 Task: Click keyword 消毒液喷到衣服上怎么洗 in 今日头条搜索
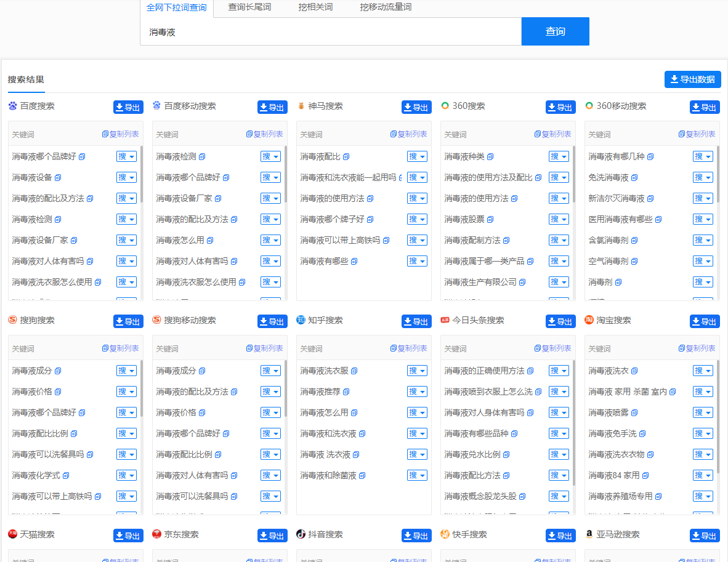click(488, 392)
